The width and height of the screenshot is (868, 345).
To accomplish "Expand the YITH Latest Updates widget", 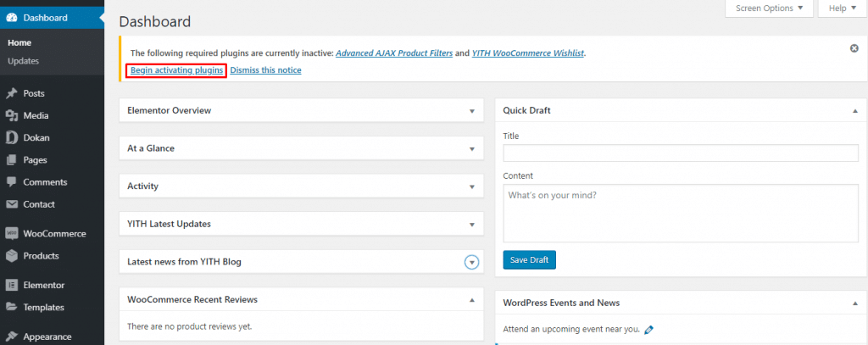I will click(472, 225).
